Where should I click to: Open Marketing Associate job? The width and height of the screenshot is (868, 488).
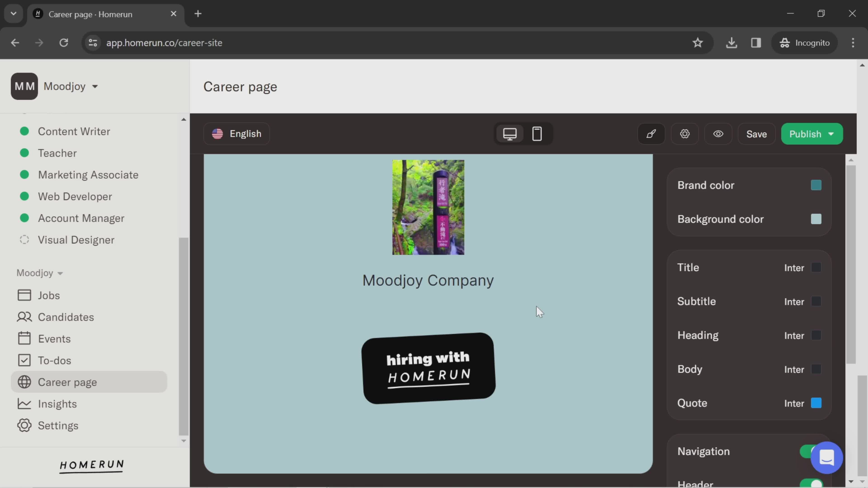coord(88,175)
